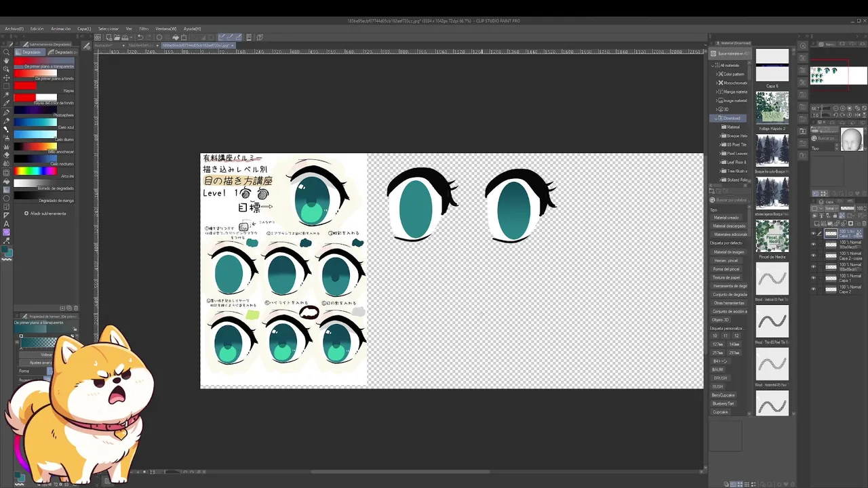Open the Capa(L) menu
Image resolution: width=868 pixels, height=488 pixels.
click(x=83, y=28)
